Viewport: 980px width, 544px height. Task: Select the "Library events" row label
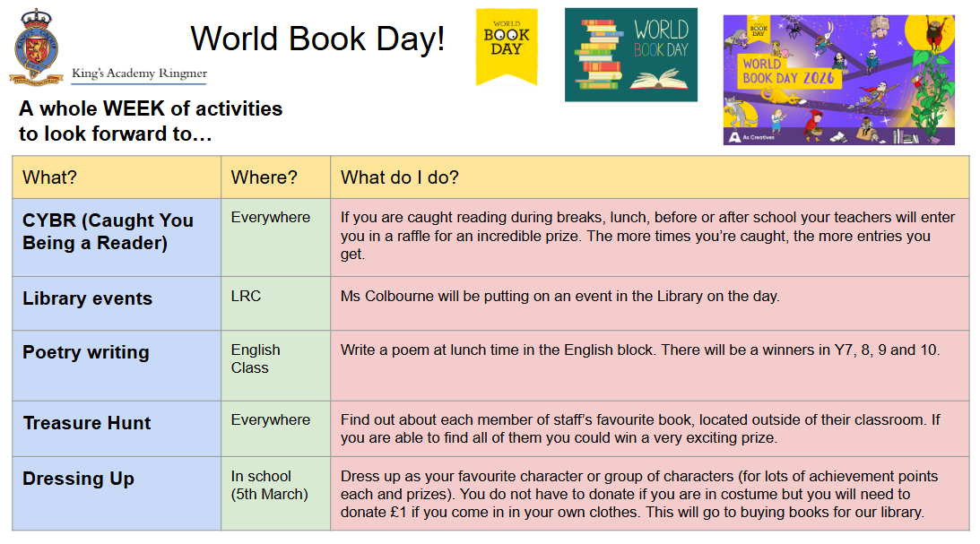pyautogui.click(x=87, y=298)
